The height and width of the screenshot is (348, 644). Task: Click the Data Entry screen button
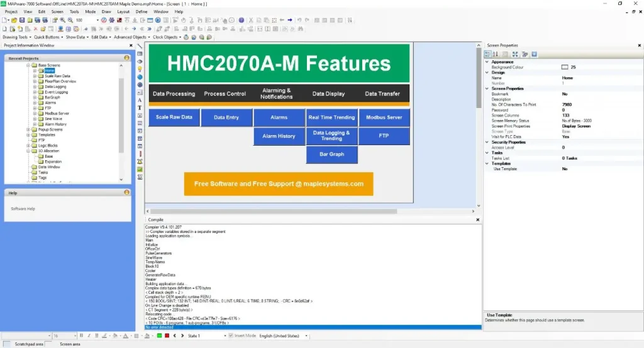coord(226,117)
